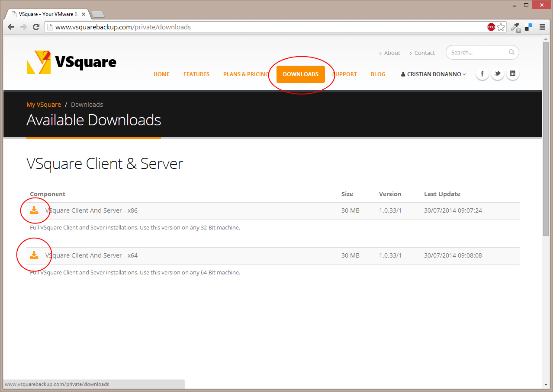Minimize the Chrome window
Image resolution: width=553 pixels, height=392 pixels.
[514, 5]
